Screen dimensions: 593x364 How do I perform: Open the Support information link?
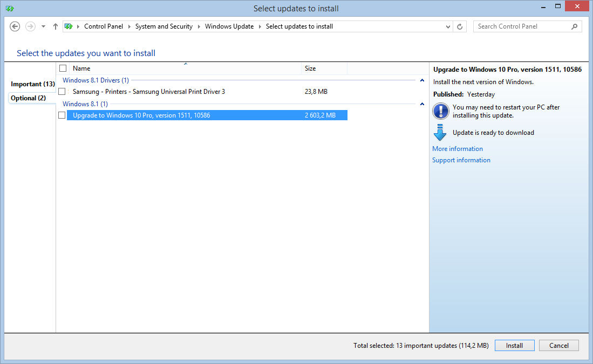pyautogui.click(x=461, y=160)
